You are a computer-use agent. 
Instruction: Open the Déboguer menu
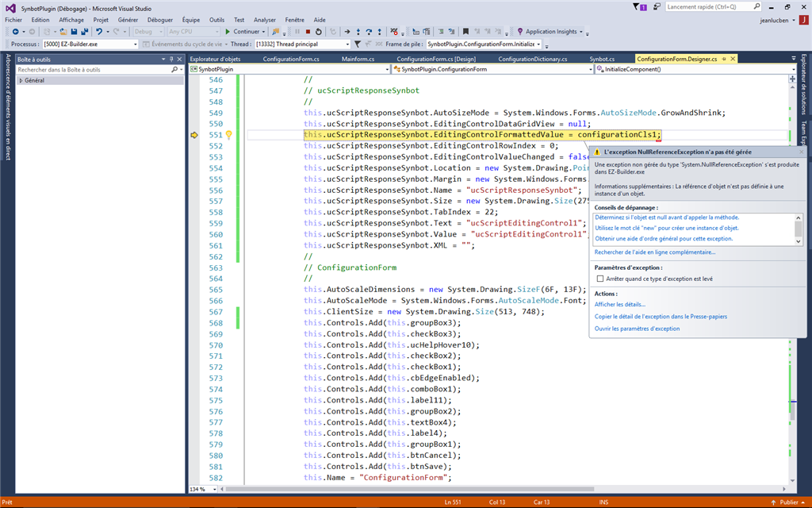click(x=159, y=19)
